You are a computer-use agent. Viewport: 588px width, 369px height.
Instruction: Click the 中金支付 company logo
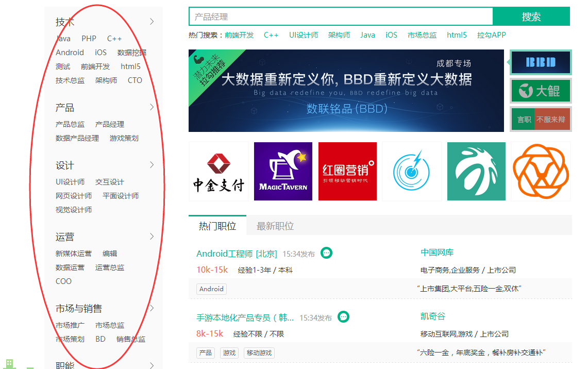[x=219, y=172]
